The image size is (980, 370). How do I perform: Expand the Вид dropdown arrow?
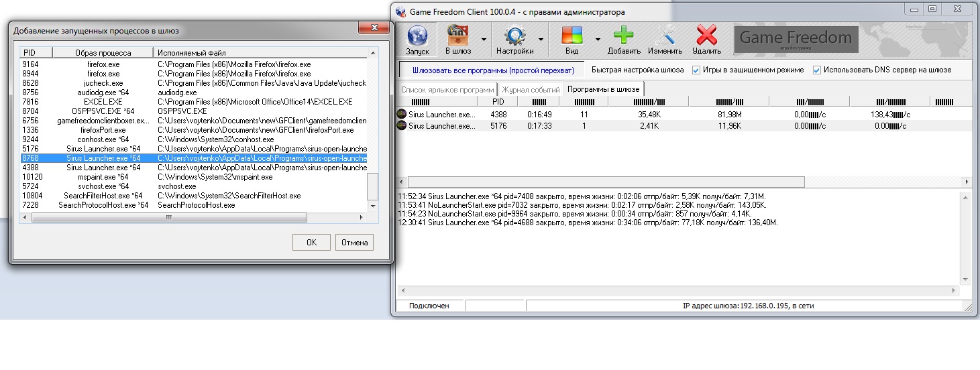point(597,40)
